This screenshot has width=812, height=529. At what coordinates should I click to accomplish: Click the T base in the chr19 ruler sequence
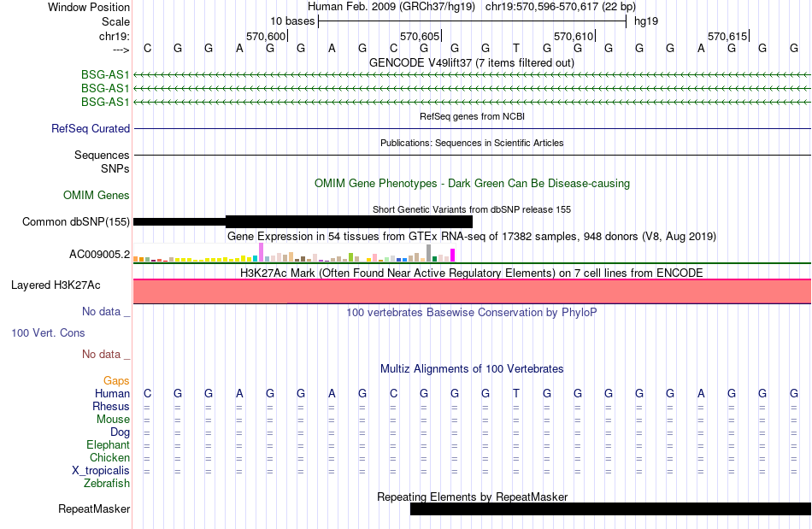(515, 48)
